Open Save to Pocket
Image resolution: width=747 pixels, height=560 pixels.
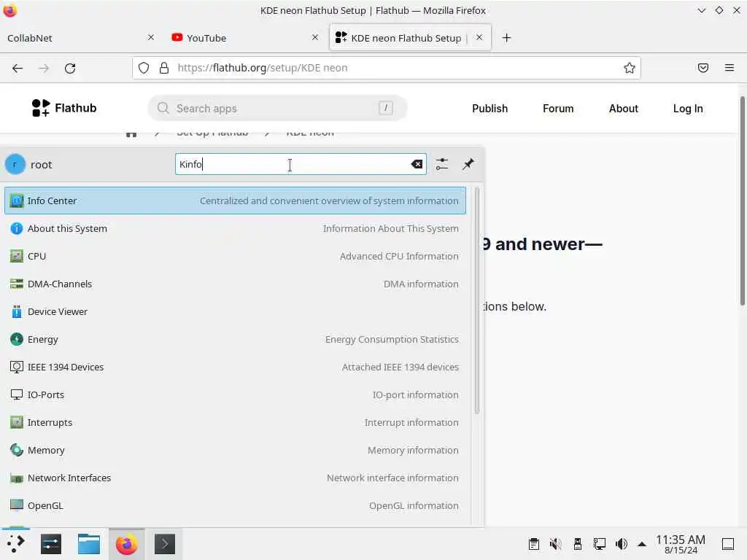click(x=703, y=68)
